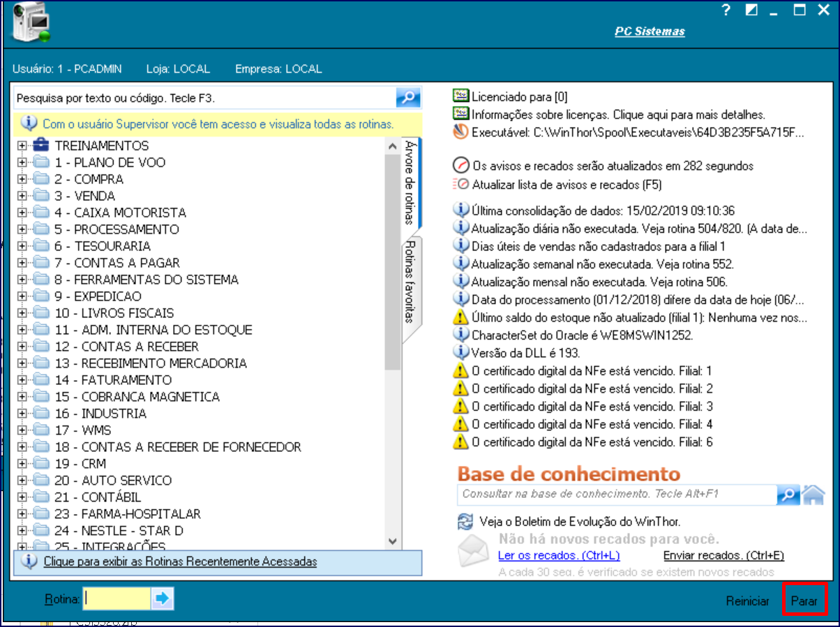Image resolution: width=840 pixels, height=627 pixels.
Task: Open the knowledge base home icon
Action: click(x=813, y=494)
